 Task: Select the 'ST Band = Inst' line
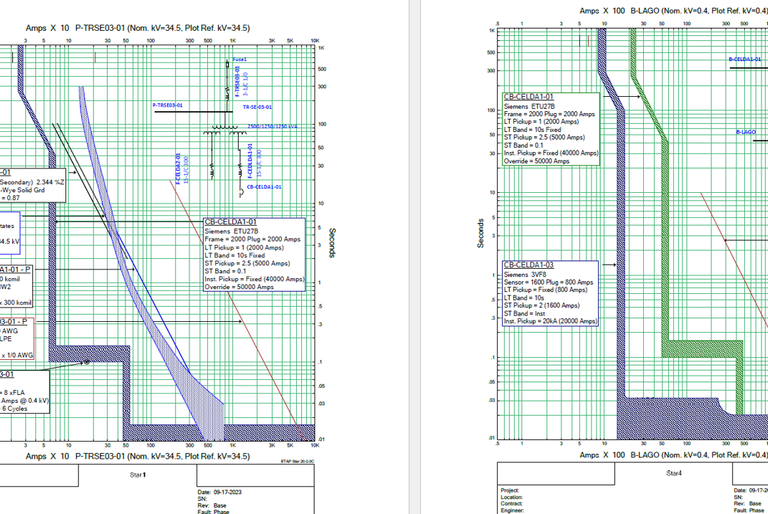525,313
